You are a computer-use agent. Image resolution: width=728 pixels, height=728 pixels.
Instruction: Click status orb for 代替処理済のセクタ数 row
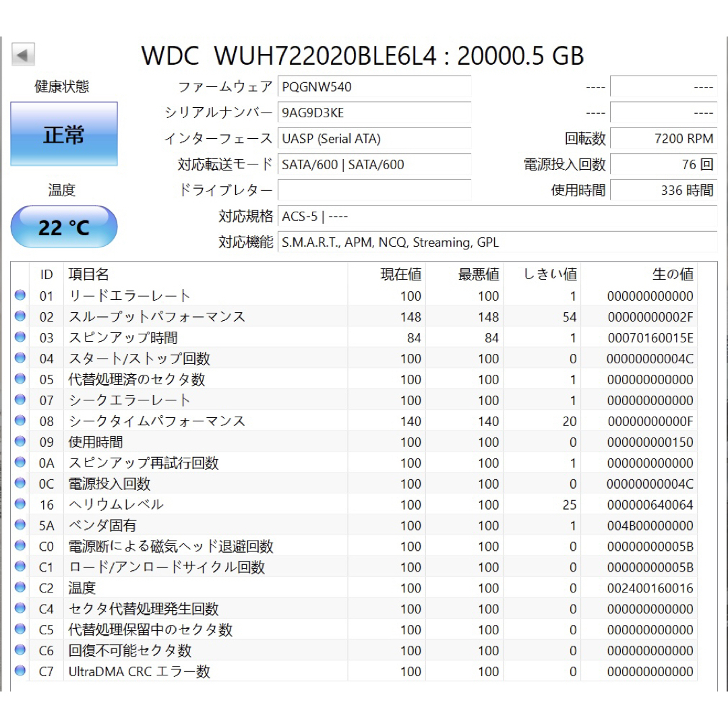(20, 379)
